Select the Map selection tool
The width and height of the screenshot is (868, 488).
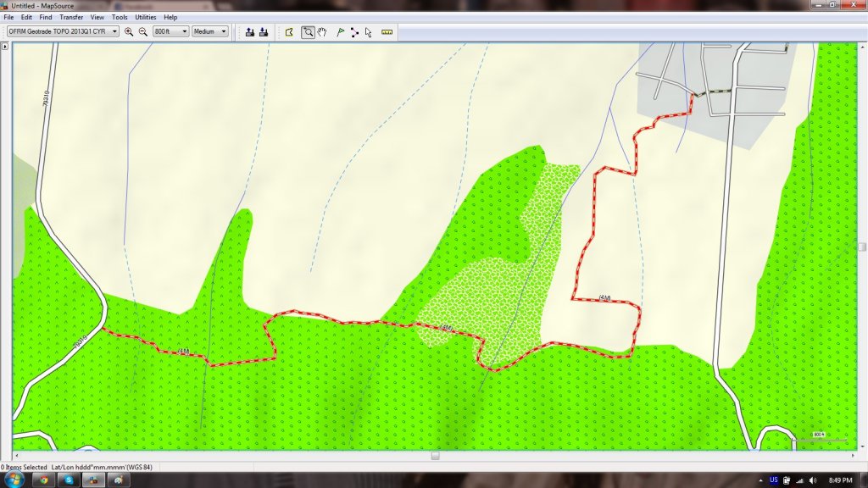[x=289, y=31]
